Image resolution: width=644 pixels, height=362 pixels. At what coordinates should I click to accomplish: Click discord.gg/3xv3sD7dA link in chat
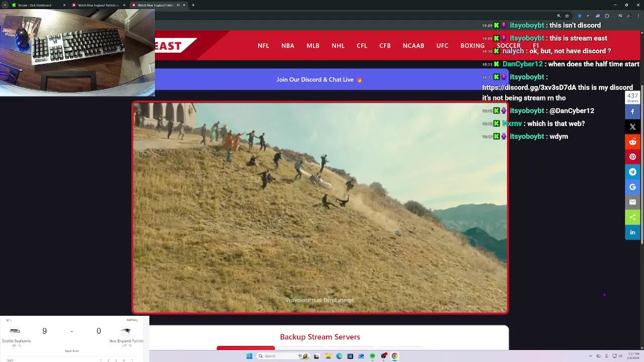click(x=529, y=87)
